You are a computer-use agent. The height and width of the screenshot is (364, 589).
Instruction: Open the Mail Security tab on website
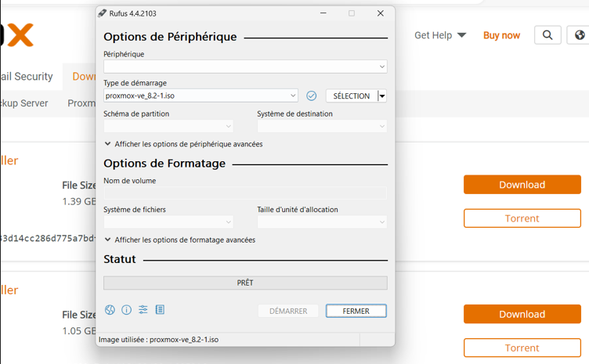(27, 77)
